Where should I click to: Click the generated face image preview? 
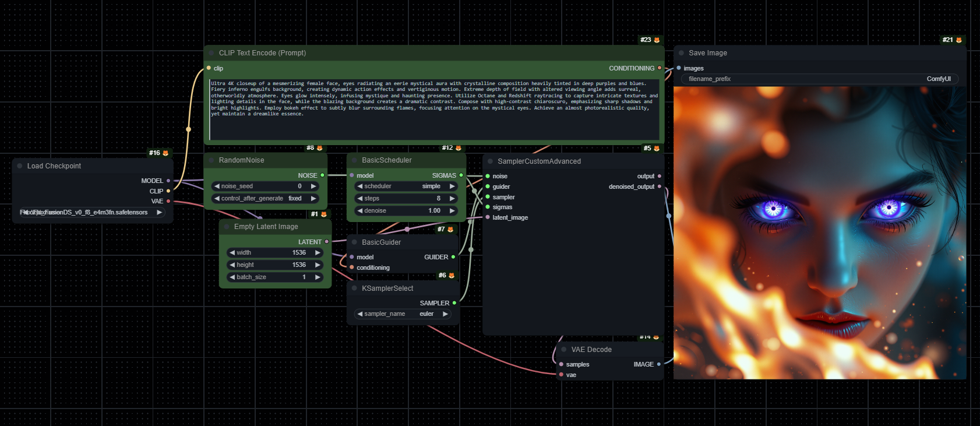tap(819, 233)
